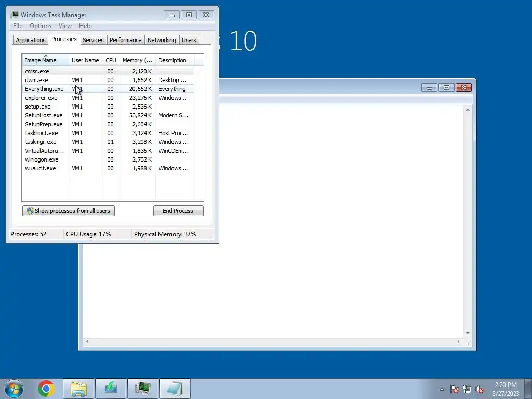This screenshot has width=532, height=399.
Task: Select csrss.exe process row
Action: point(108,71)
